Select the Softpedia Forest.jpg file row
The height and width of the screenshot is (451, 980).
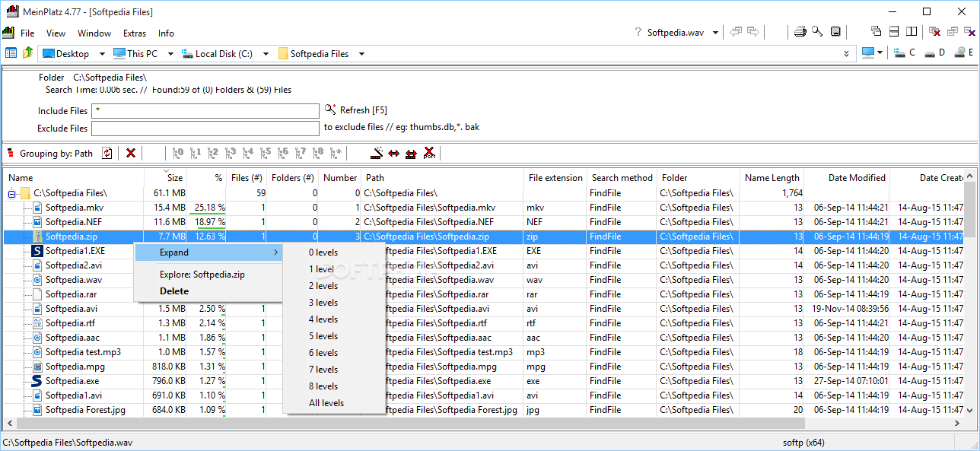tap(484, 410)
